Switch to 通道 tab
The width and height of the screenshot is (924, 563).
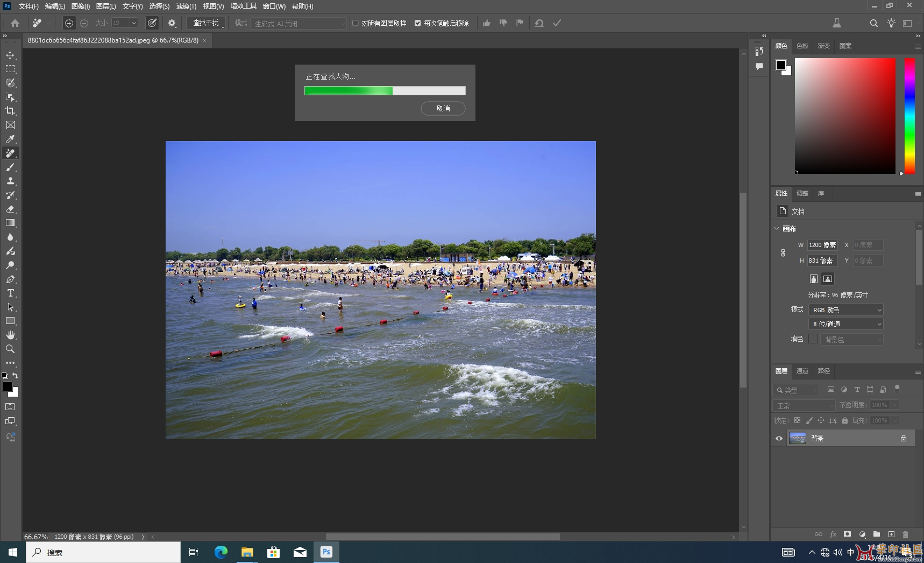pyautogui.click(x=802, y=371)
